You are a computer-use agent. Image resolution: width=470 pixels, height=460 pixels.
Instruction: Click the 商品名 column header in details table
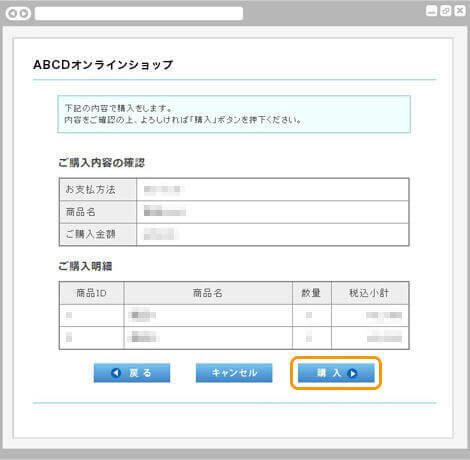(208, 293)
